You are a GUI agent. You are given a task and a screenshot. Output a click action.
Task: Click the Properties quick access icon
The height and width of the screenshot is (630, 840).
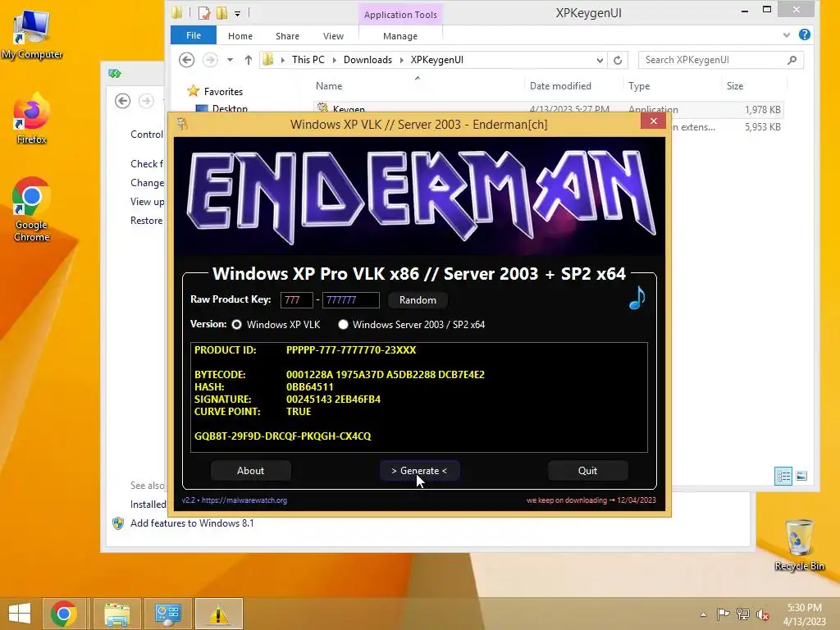coord(204,13)
